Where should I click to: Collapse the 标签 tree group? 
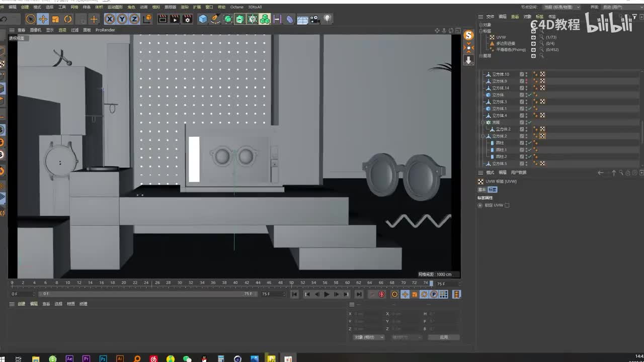click(481, 31)
